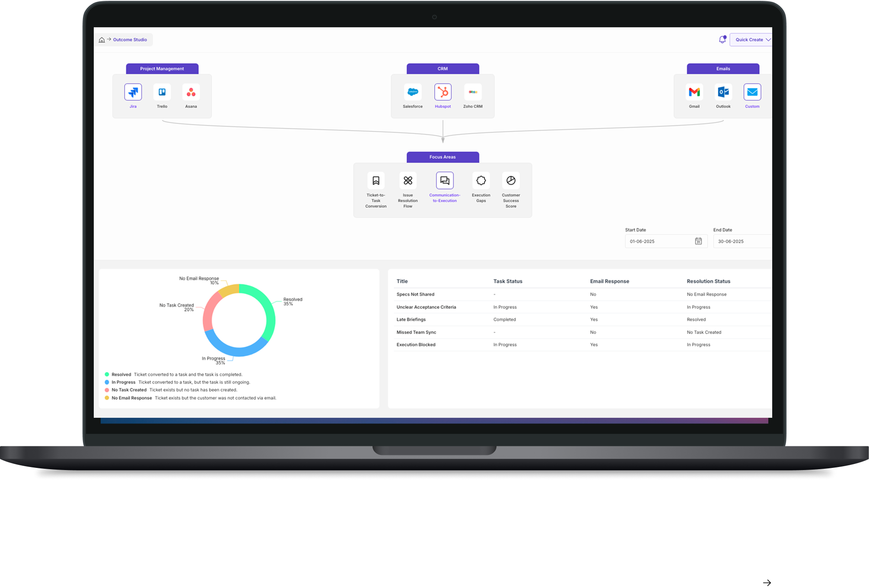Viewport: 869px width, 588px height.
Task: Select the Zoho CRM icon
Action: [473, 92]
